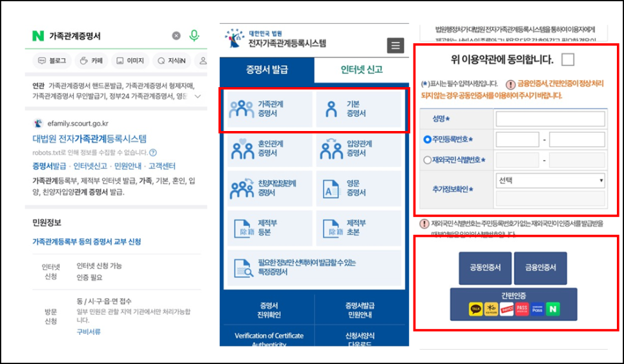This screenshot has height=364, width=624.
Task: Select 가족관계 증명서 icon tile
Action: [x=270, y=109]
